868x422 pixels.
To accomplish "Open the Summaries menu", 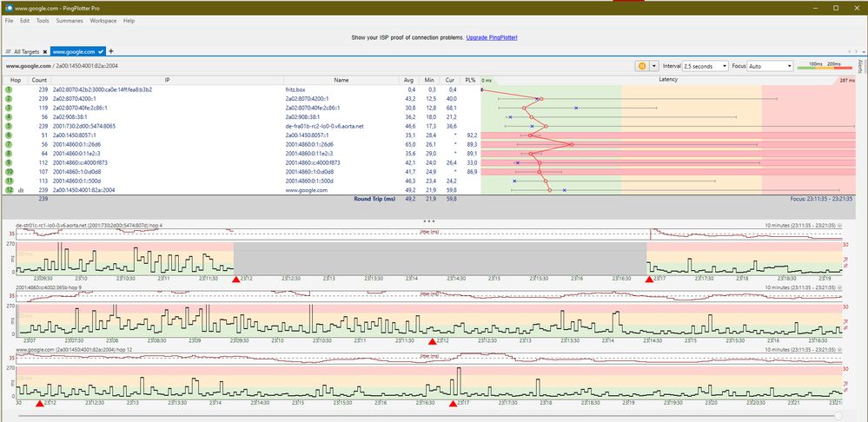I will click(69, 20).
